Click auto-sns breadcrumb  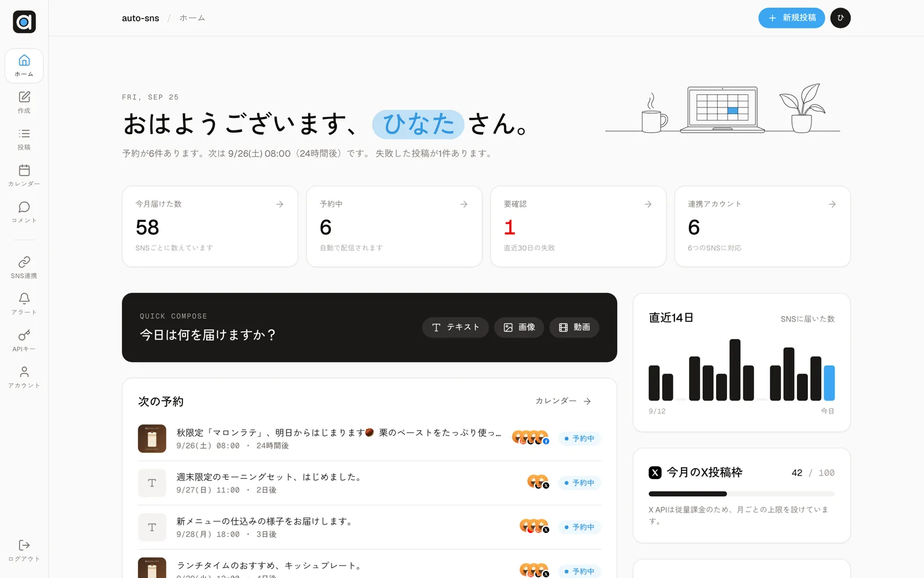coord(140,18)
